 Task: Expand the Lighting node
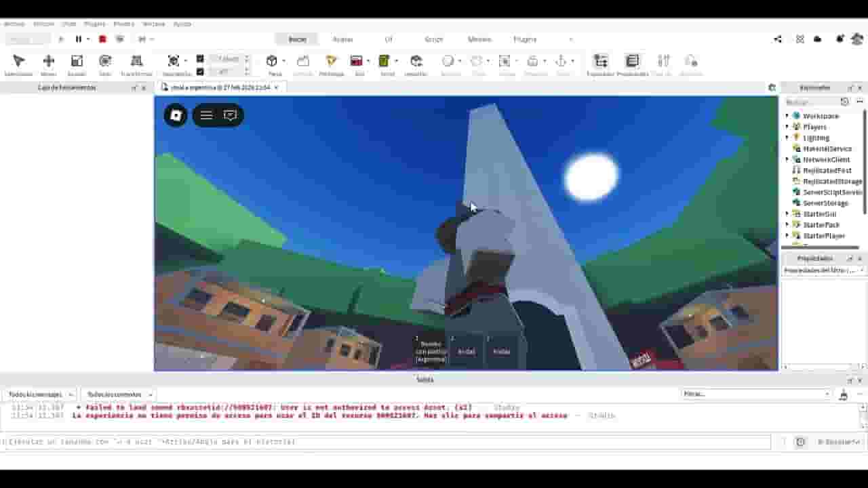(787, 138)
